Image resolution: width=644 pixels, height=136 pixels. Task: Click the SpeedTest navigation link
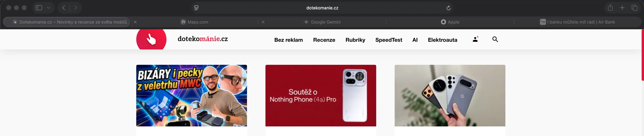click(x=389, y=40)
